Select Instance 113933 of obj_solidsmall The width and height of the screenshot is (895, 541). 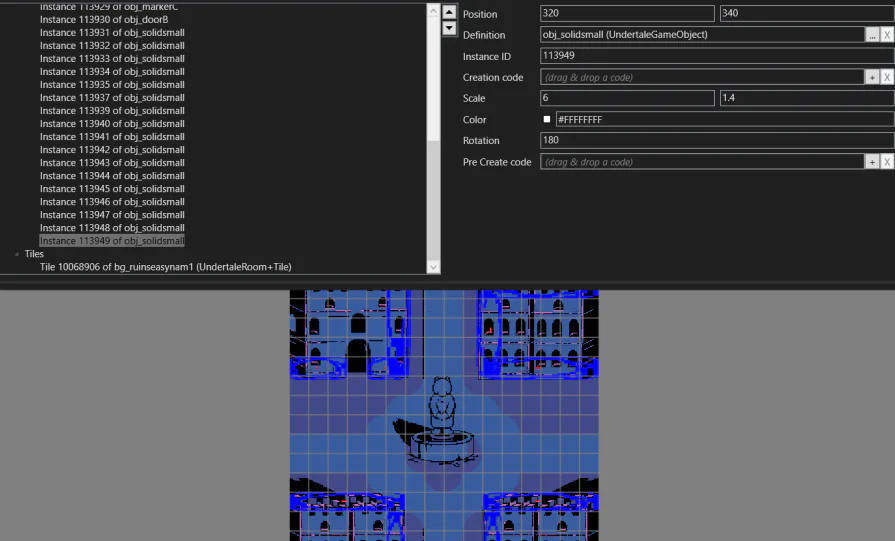coord(112,59)
